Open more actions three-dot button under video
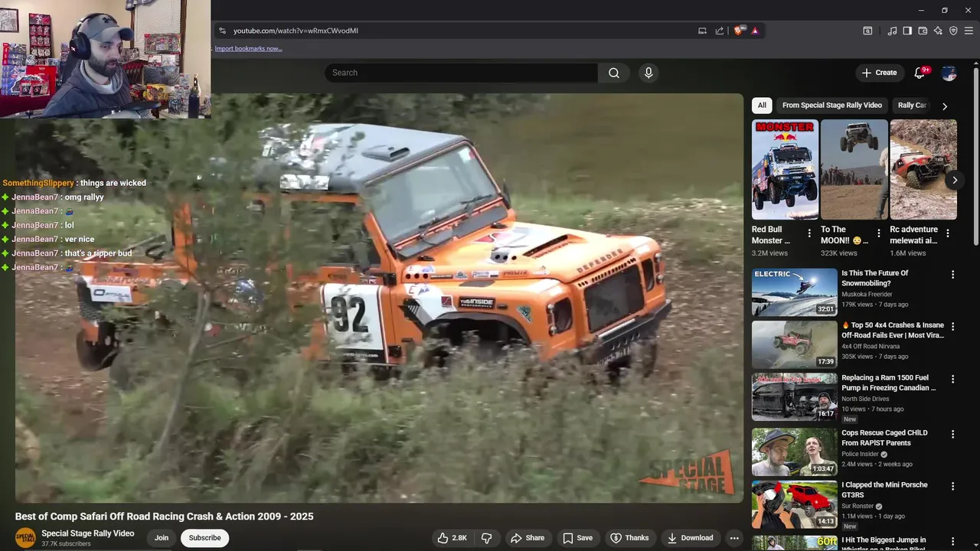980x551 pixels. click(734, 538)
